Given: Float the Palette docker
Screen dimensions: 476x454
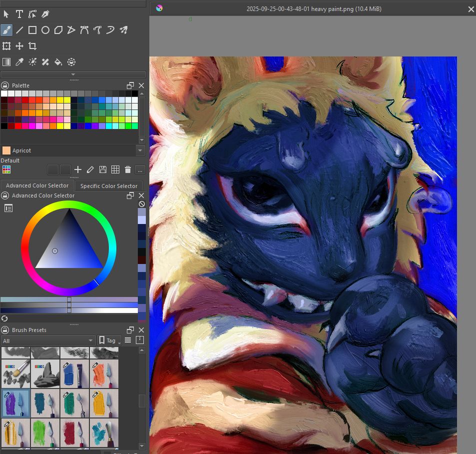Looking at the screenshot, I should (130, 85).
